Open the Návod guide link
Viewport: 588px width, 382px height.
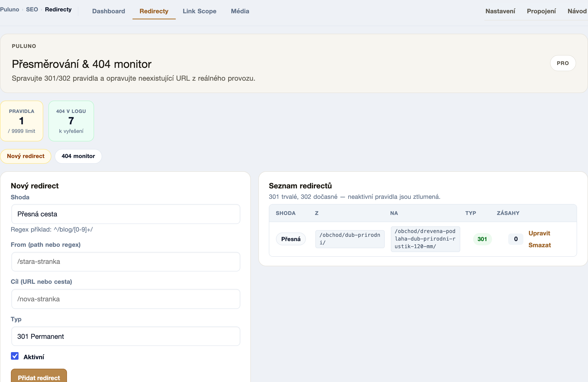click(577, 11)
